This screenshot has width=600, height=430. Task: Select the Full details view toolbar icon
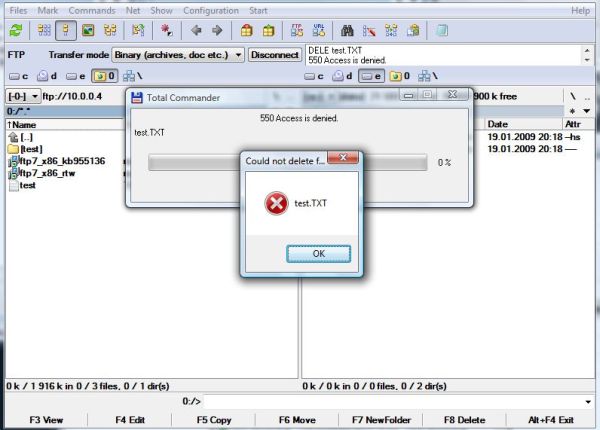point(66,30)
